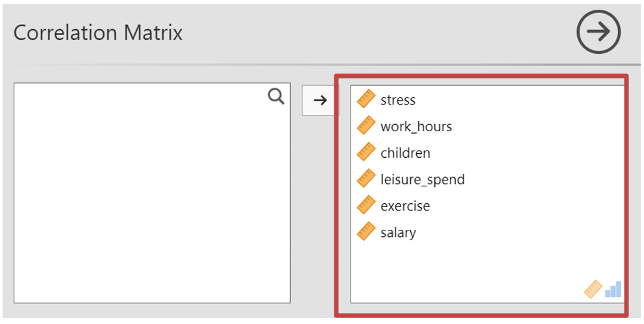This screenshot has width=644, height=324.
Task: Click the ruler icon beside exercise
Action: click(x=366, y=206)
